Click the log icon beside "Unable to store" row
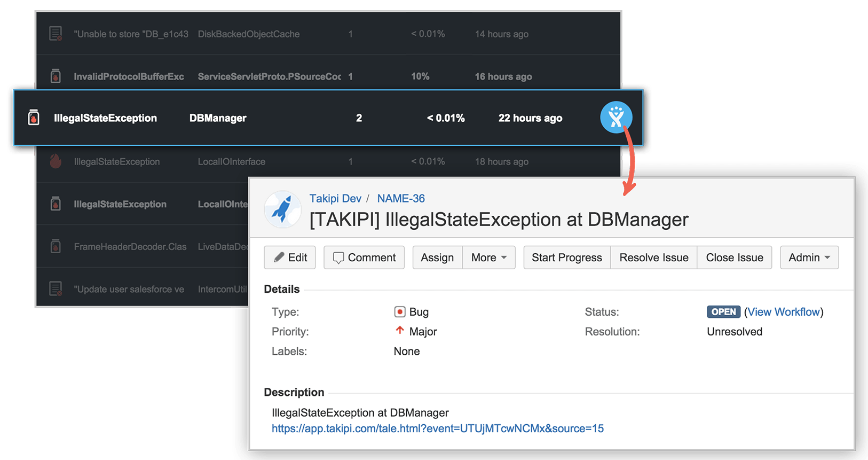The height and width of the screenshot is (460, 868). (56, 34)
